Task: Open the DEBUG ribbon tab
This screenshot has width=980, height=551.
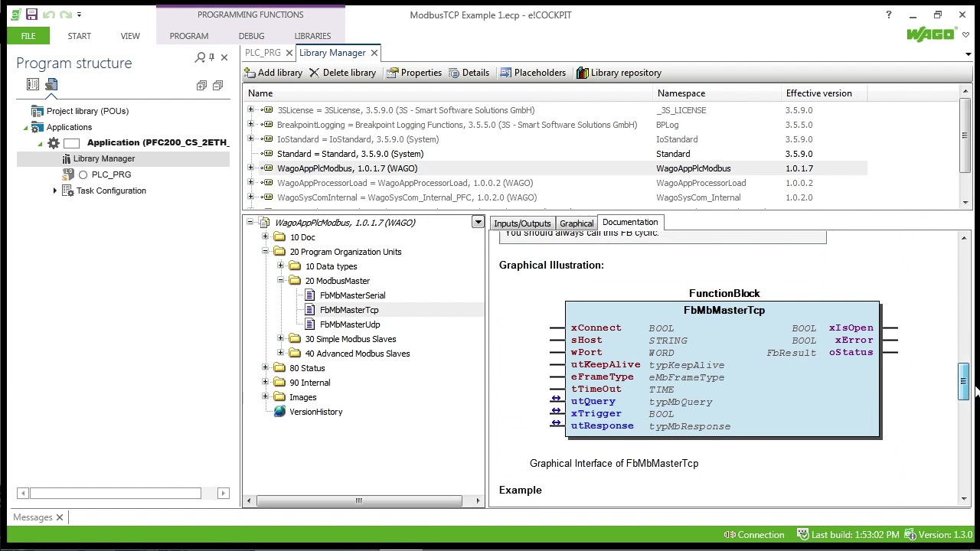Action: tap(251, 36)
